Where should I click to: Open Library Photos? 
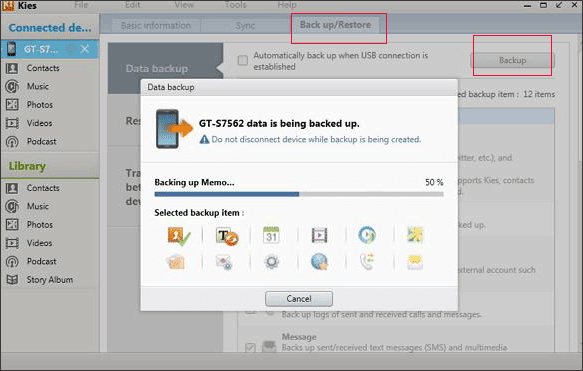click(x=39, y=225)
